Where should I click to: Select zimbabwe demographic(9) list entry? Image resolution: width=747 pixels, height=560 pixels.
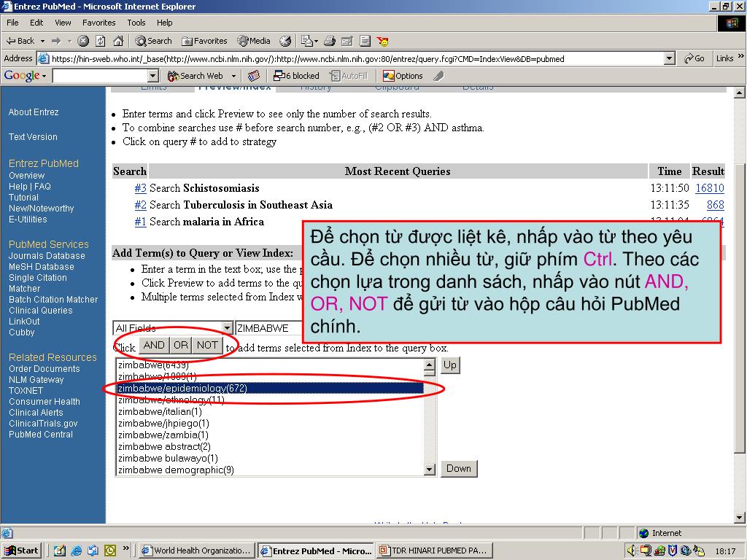[x=270, y=470]
